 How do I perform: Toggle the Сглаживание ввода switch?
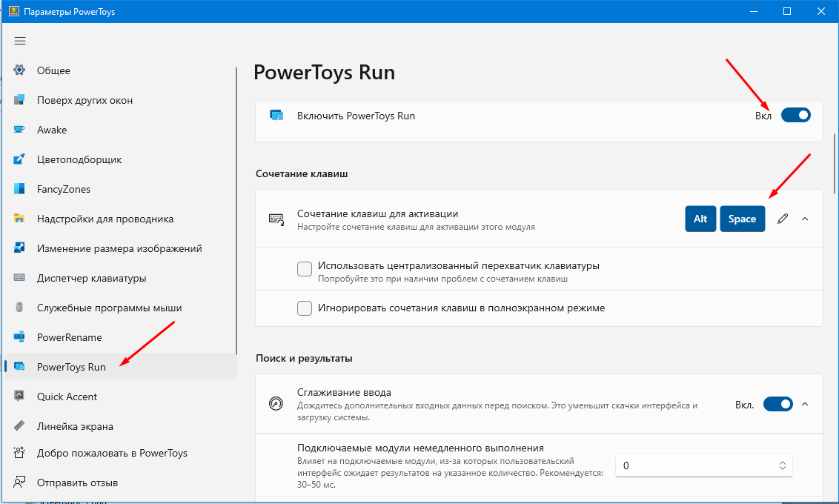pyautogui.click(x=778, y=405)
